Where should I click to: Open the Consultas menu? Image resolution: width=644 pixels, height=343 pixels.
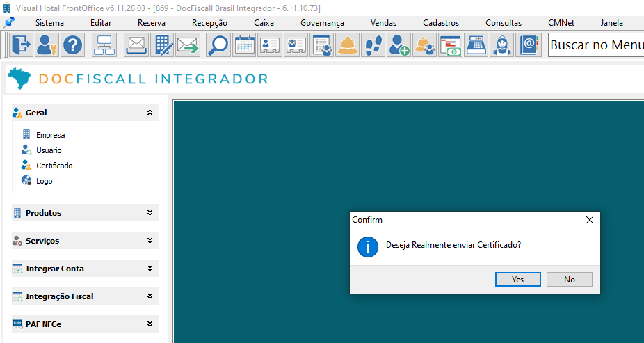(504, 23)
